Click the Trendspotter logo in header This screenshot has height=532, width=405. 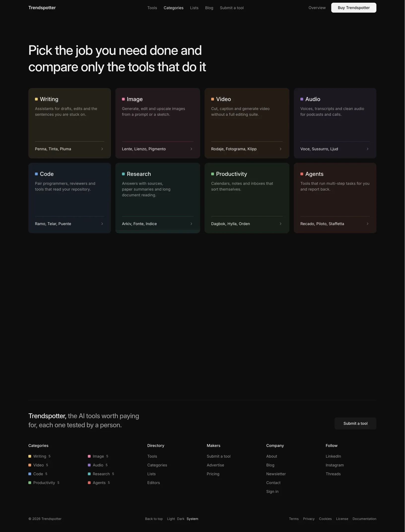pyautogui.click(x=42, y=8)
